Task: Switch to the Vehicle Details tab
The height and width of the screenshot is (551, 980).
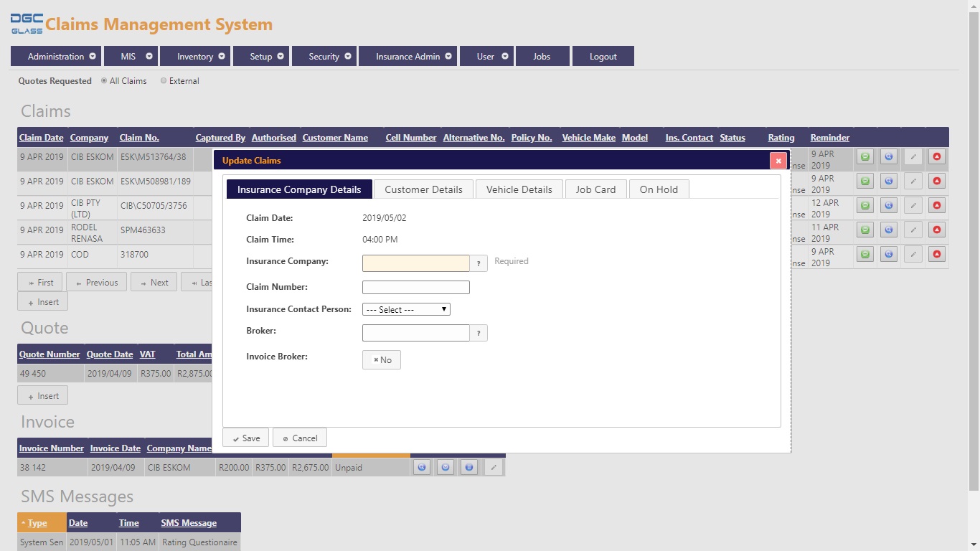Action: 519,189
